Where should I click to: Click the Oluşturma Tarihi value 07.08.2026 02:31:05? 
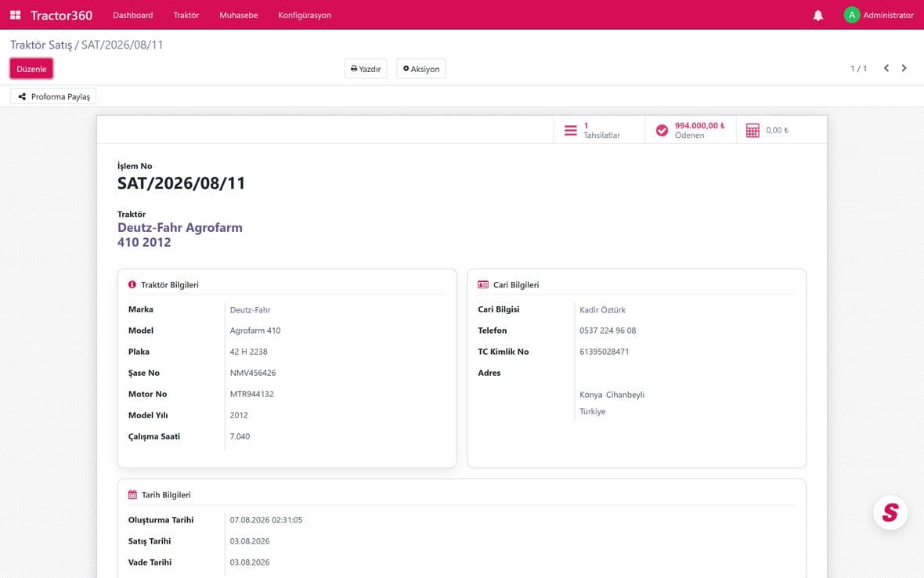pyautogui.click(x=265, y=520)
